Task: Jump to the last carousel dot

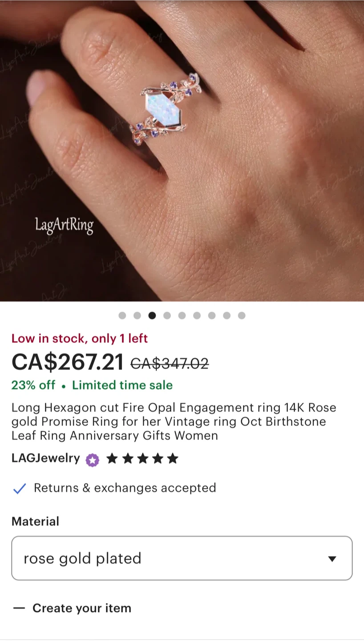Action: coord(242,316)
